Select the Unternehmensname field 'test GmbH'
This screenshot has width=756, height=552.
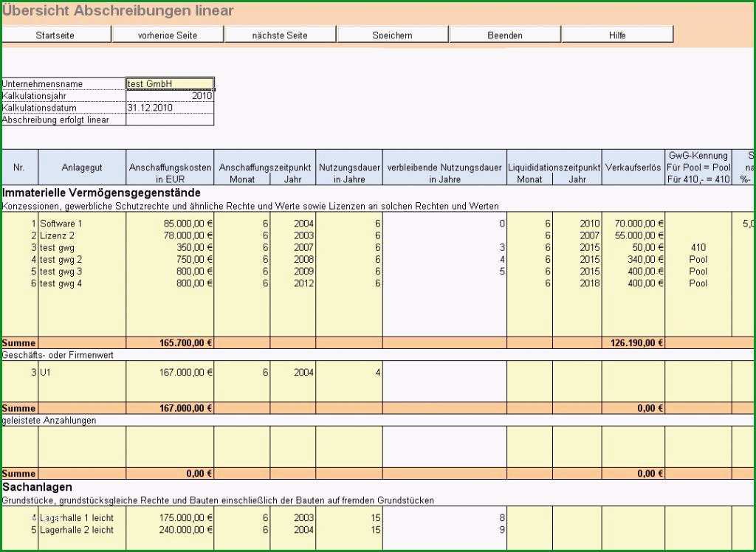(170, 84)
